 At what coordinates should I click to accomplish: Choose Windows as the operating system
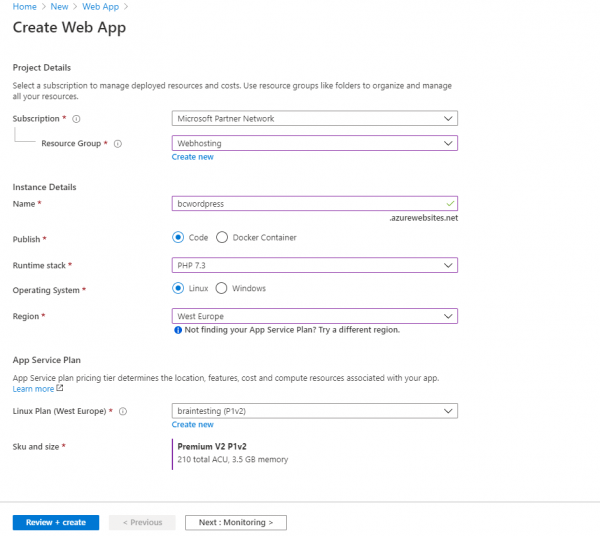coord(222,288)
